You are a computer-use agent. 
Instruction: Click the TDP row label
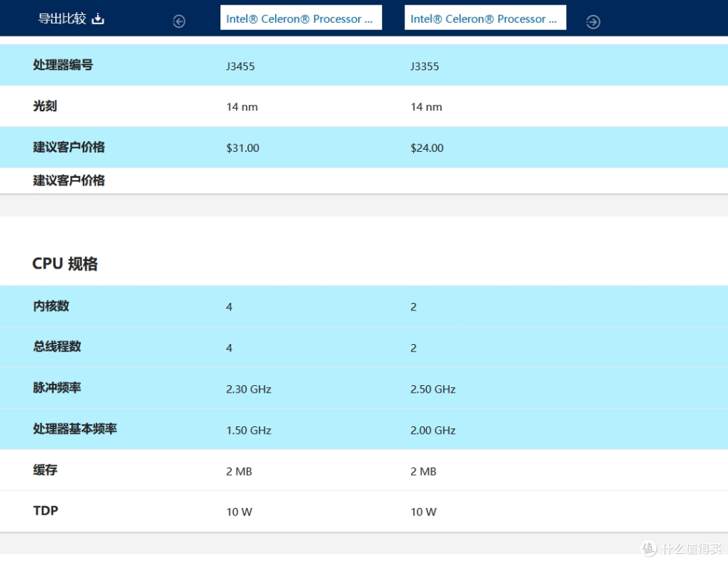coord(46,511)
